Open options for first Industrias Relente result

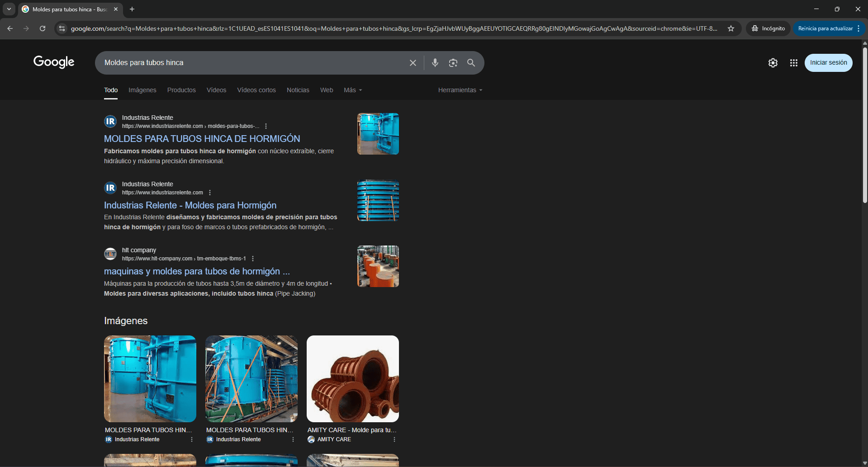[266, 126]
